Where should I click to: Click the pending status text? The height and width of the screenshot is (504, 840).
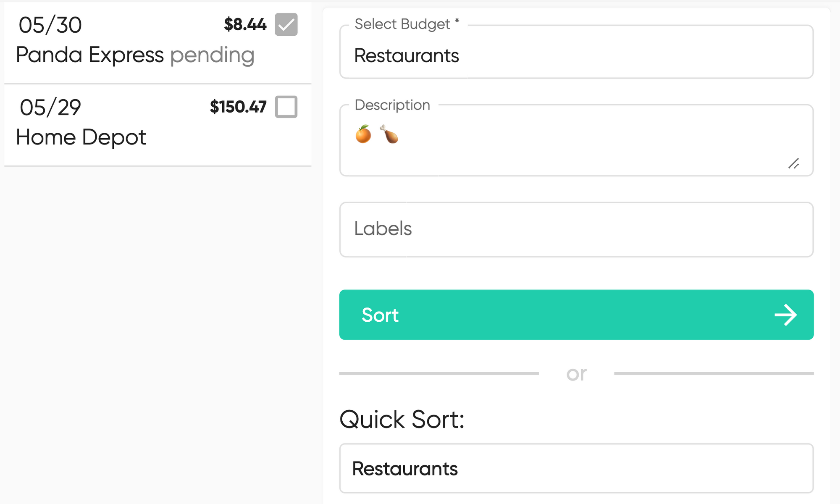[212, 55]
